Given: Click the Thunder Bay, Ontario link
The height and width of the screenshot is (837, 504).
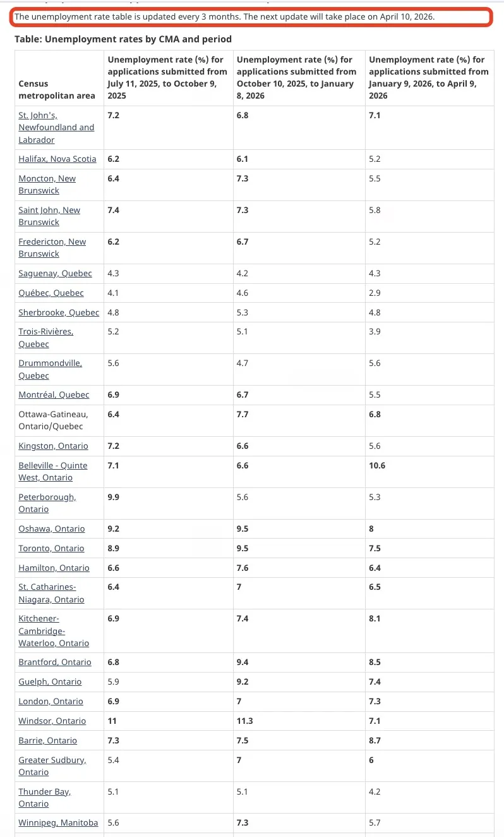Looking at the screenshot, I should point(44,797).
